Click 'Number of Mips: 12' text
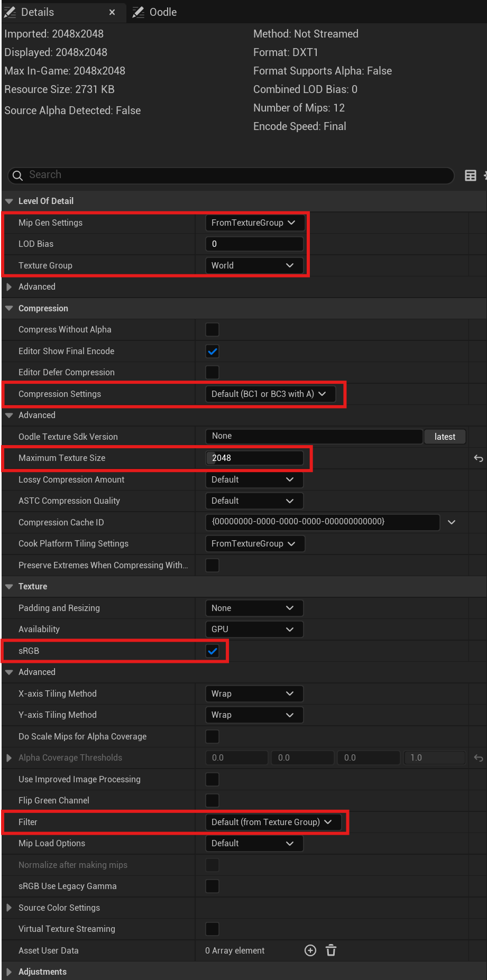The image size is (487, 980). click(x=299, y=108)
